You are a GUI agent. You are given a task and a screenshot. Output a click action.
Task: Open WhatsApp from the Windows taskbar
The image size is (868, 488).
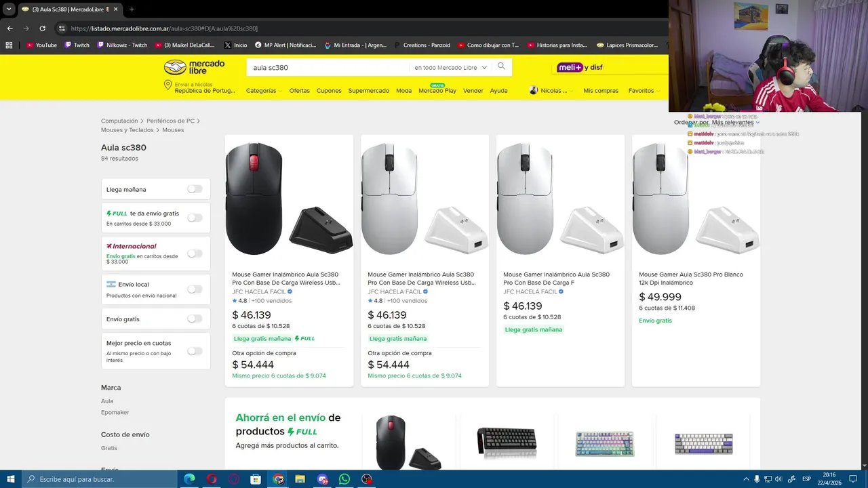point(344,479)
